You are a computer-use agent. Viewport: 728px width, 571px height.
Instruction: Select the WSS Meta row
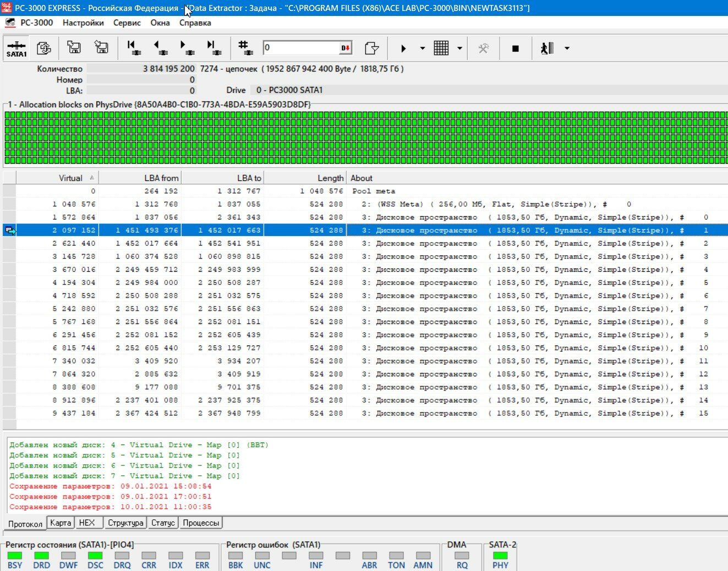365,204
